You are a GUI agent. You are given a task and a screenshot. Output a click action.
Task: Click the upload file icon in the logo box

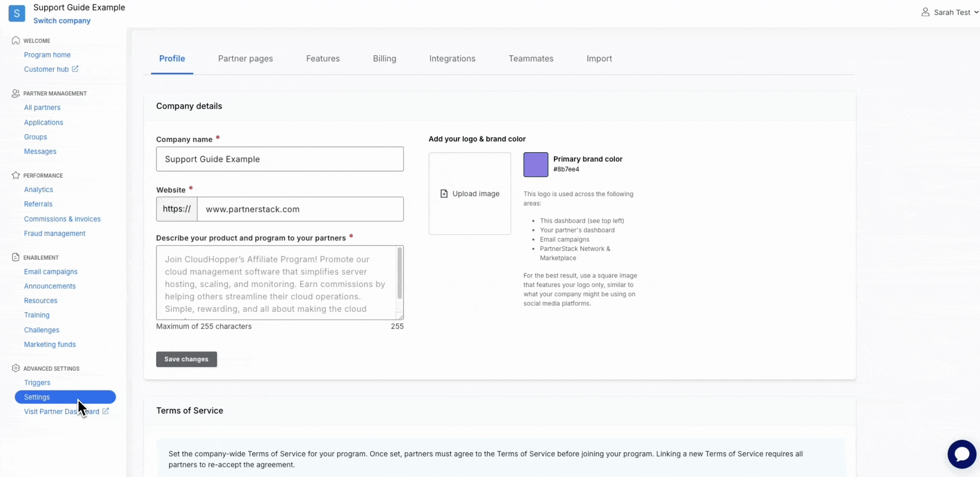point(444,194)
